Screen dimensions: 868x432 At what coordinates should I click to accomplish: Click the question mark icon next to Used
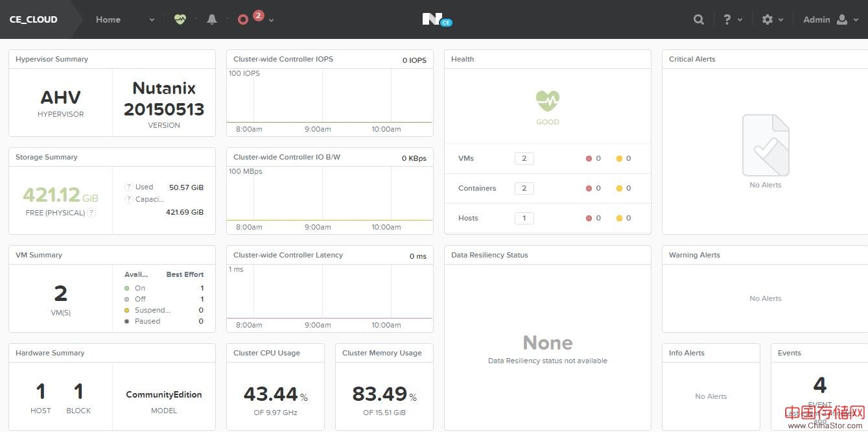128,187
